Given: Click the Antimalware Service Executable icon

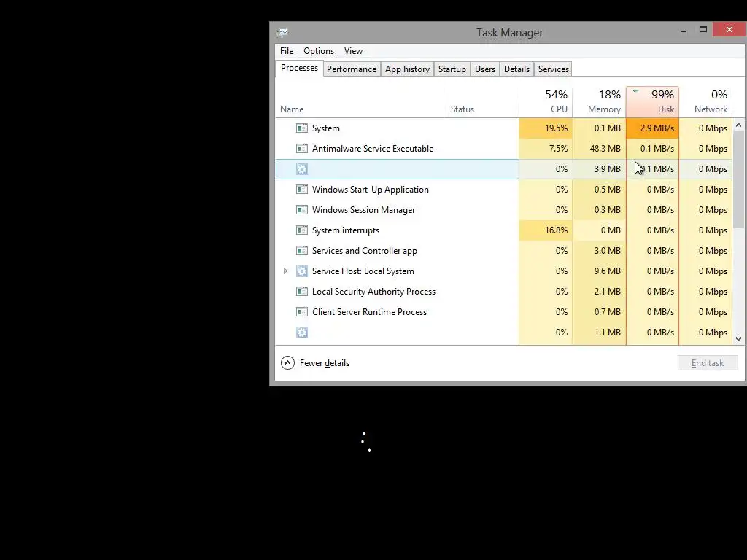Looking at the screenshot, I should point(301,149).
